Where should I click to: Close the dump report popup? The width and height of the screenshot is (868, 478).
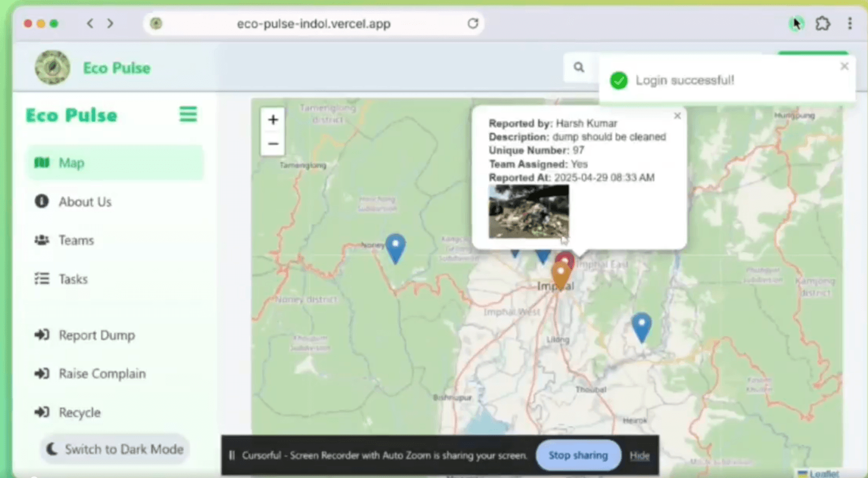677,116
